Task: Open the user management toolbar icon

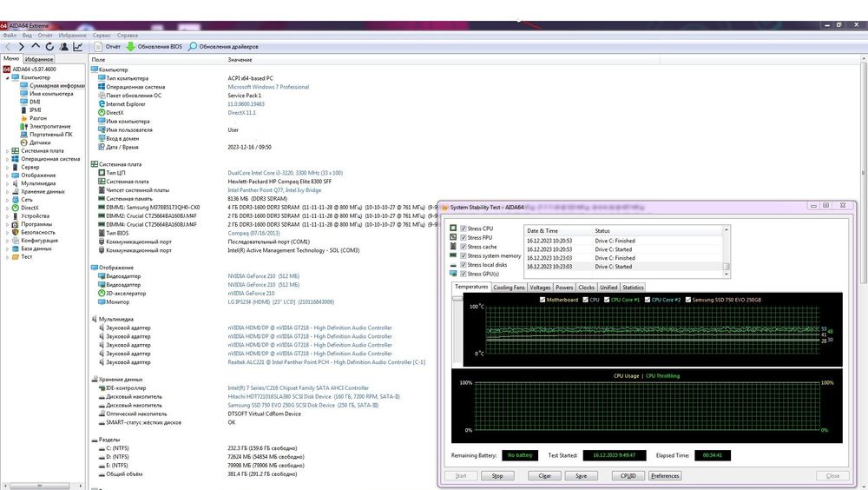Action: point(63,47)
